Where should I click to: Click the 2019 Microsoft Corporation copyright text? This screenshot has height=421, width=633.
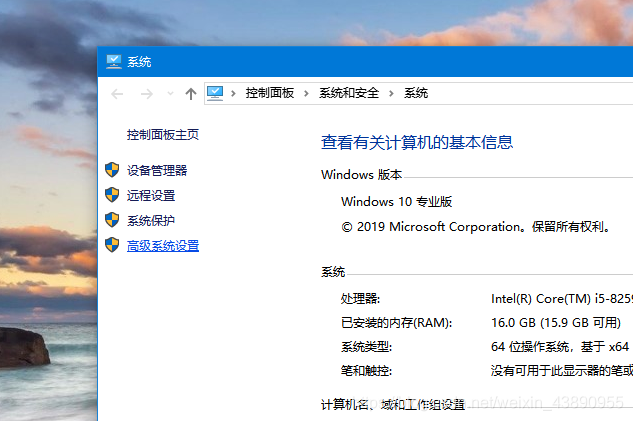[x=476, y=227]
